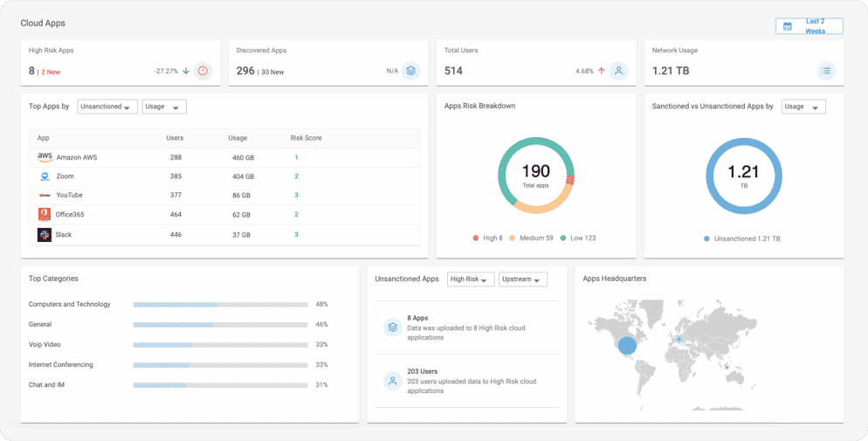
Task: Click the YouTube app icon
Action: point(45,196)
